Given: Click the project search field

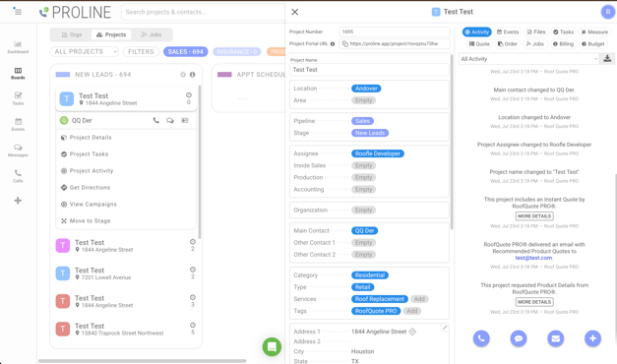Looking at the screenshot, I should pyautogui.click(x=203, y=12).
